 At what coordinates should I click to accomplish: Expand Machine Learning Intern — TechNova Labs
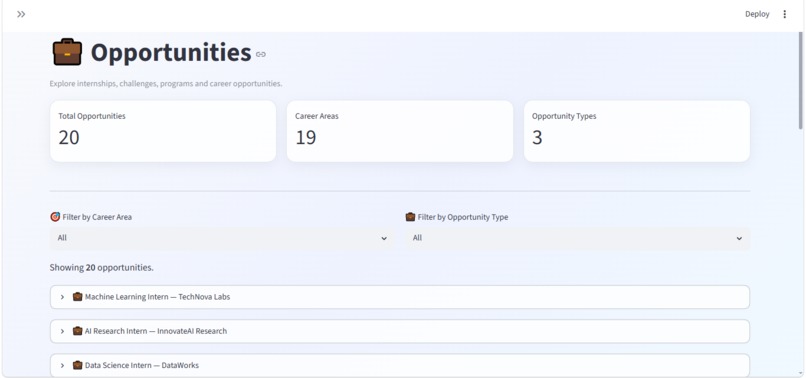399,297
